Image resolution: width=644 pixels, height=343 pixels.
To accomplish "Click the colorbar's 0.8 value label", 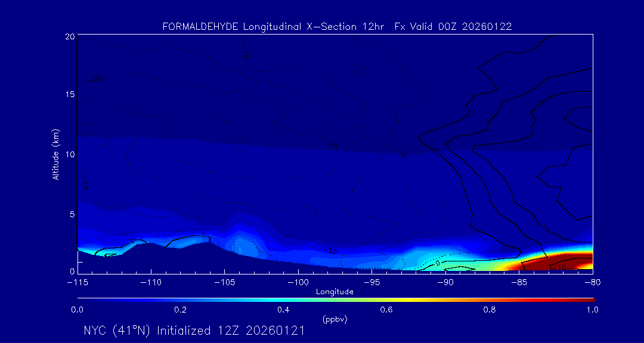I will [490, 310].
